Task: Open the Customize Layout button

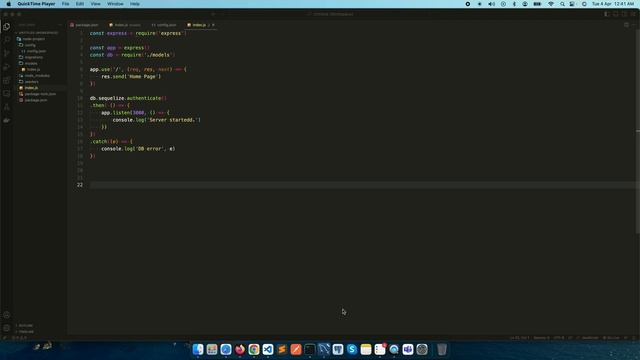Action: point(633,14)
